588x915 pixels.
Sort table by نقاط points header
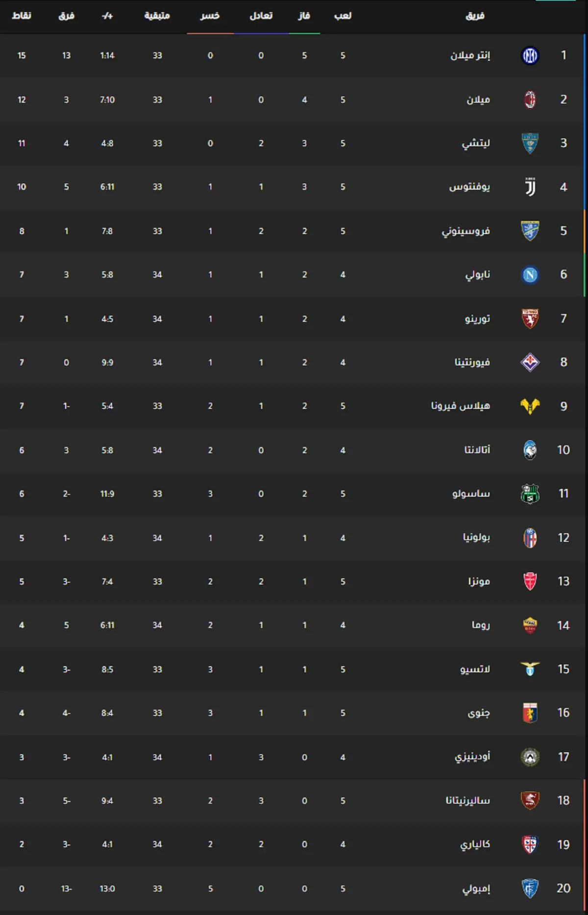pos(22,16)
